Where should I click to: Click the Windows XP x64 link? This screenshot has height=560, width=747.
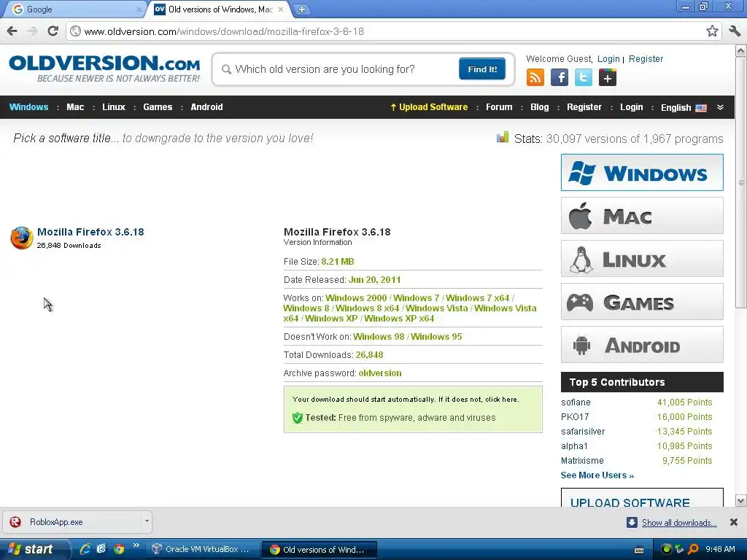tap(399, 319)
